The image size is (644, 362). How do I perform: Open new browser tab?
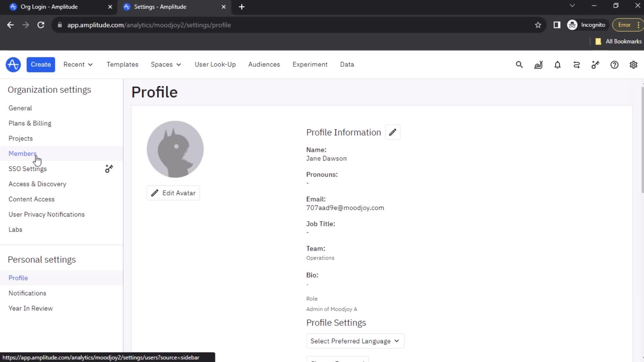pyautogui.click(x=241, y=7)
